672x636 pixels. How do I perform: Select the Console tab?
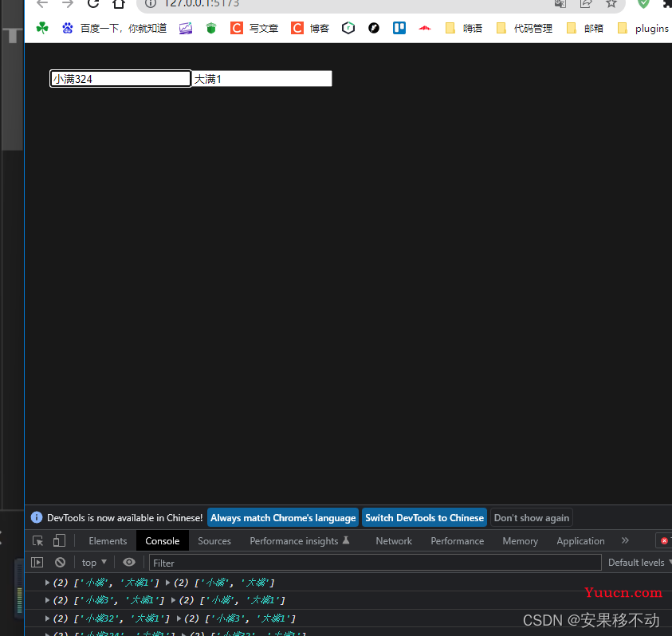point(163,541)
